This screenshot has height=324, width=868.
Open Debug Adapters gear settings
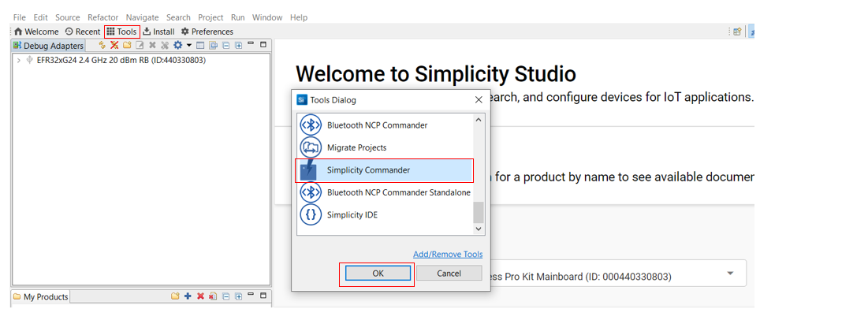177,45
